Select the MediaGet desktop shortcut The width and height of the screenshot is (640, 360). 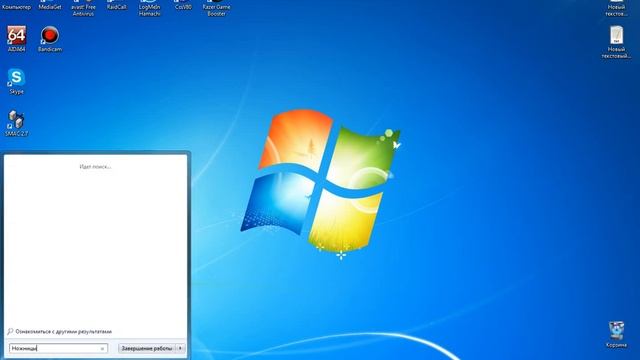click(50, 5)
